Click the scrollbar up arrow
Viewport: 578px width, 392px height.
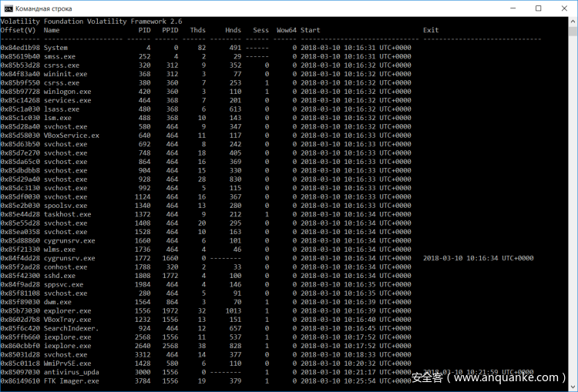click(573, 19)
